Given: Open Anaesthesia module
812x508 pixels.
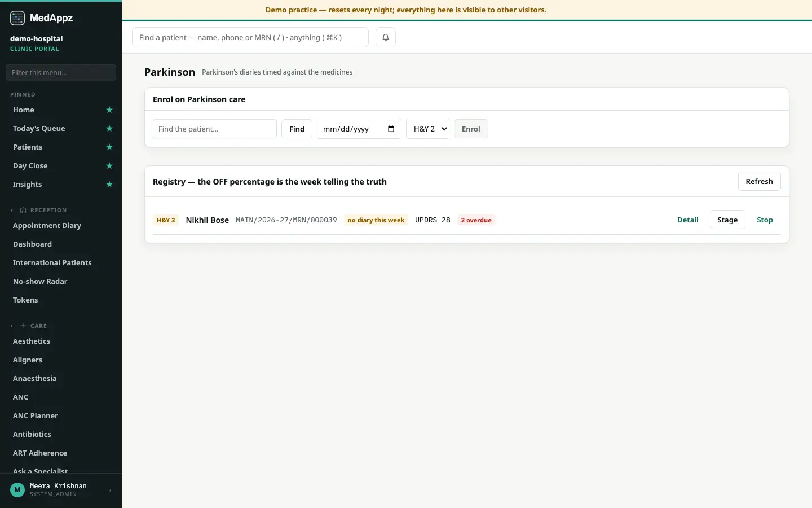Looking at the screenshot, I should [x=35, y=379].
